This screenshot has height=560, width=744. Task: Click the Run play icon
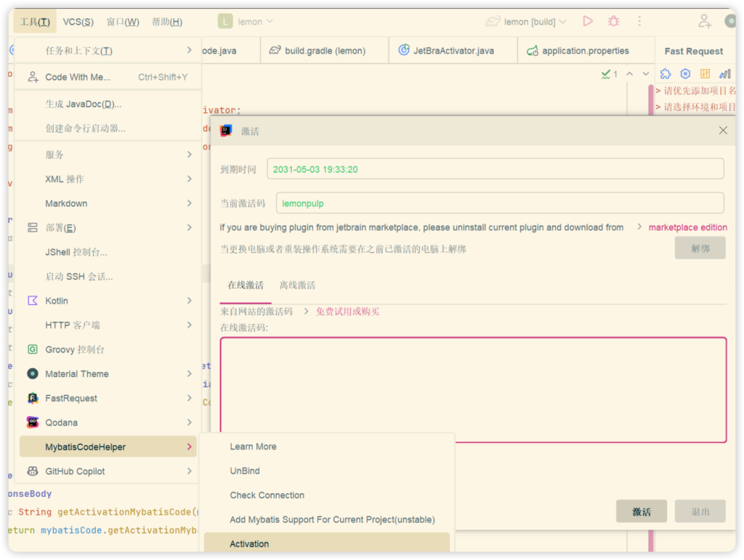[x=587, y=21]
